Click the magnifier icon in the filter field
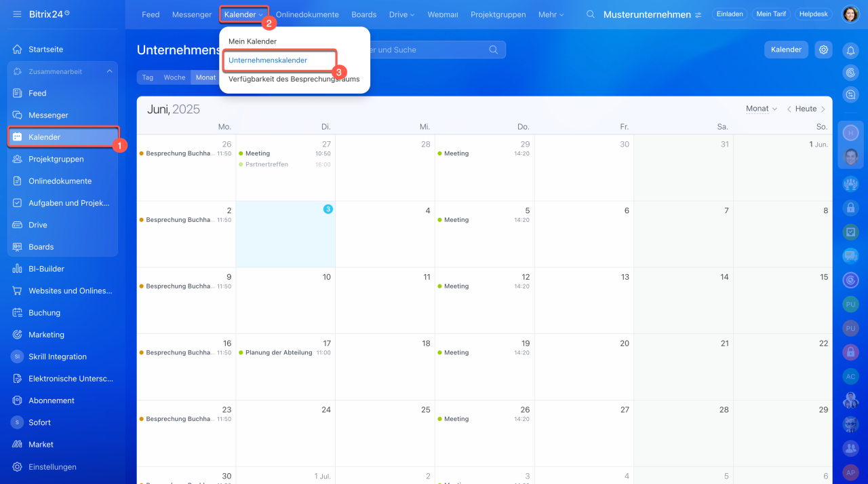The width and height of the screenshot is (868, 484). pyautogui.click(x=494, y=50)
